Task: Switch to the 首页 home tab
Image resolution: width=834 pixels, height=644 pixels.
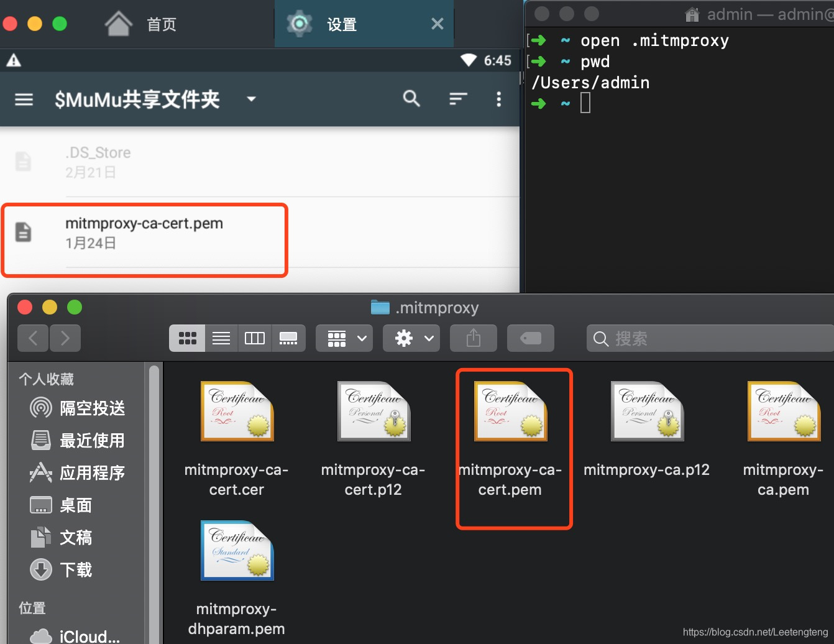Action: pos(141,24)
